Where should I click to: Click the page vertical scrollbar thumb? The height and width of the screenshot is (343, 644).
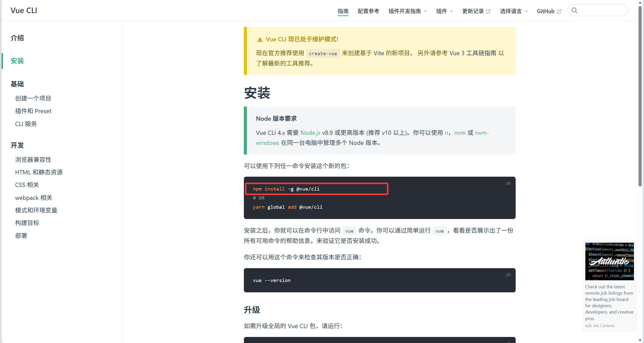point(640,96)
